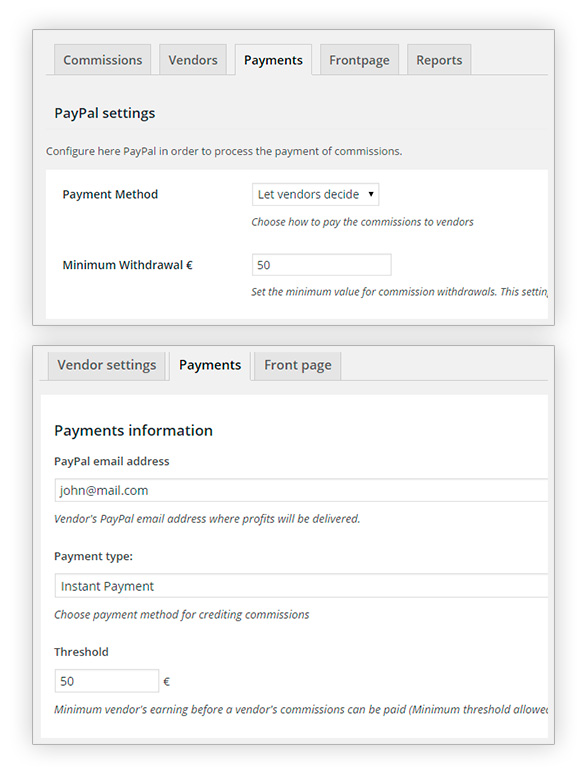Expand the Instant Payment type selector
Viewport: 581px width, 778px height.
pyautogui.click(x=301, y=586)
